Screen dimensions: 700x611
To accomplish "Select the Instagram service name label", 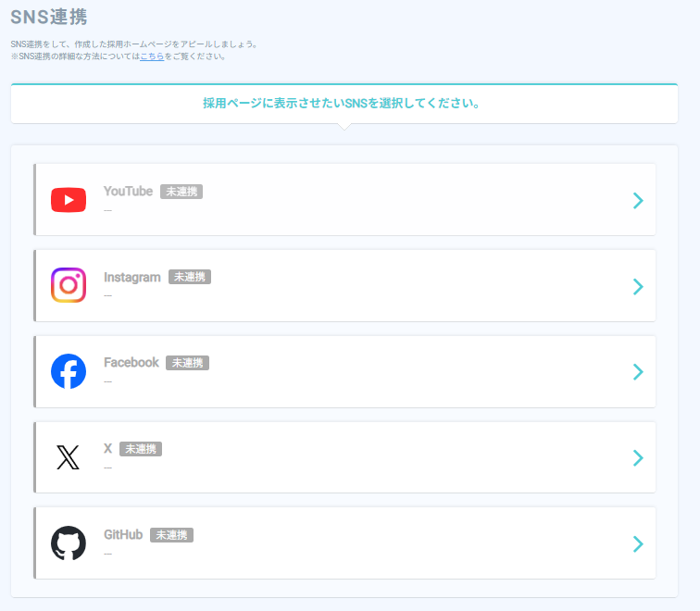I will pyautogui.click(x=132, y=277).
